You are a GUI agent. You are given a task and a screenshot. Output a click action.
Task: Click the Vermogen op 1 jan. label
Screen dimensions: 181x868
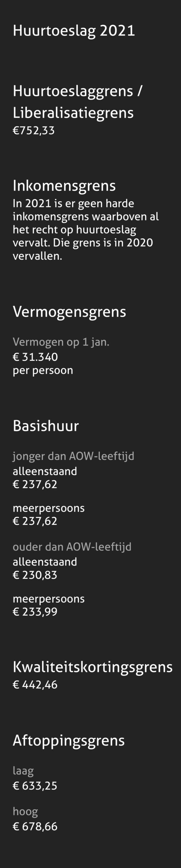tap(61, 342)
